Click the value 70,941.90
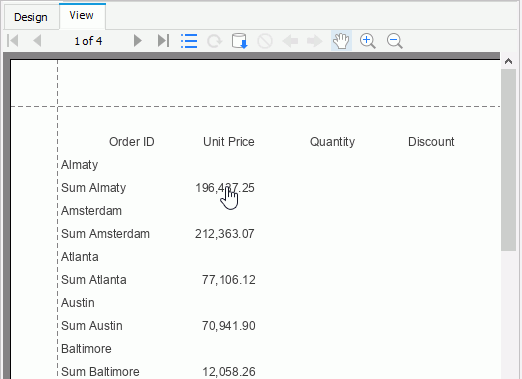Screen dimensions: 522x379 229,326
